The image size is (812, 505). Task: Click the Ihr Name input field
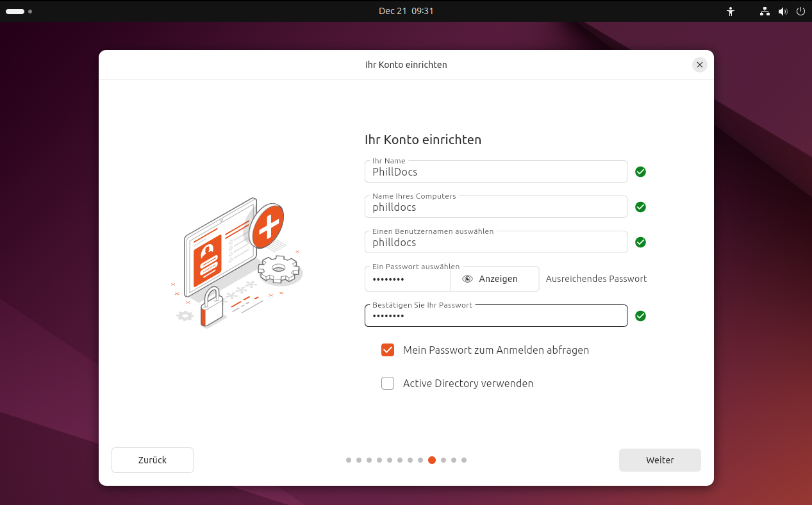tap(495, 172)
